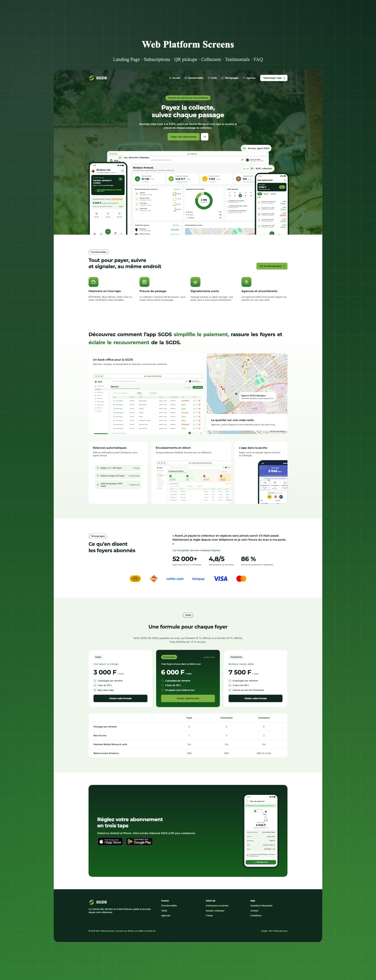The height and width of the screenshot is (980, 376).
Task: Open the Presse footer link
Action: click(x=209, y=916)
